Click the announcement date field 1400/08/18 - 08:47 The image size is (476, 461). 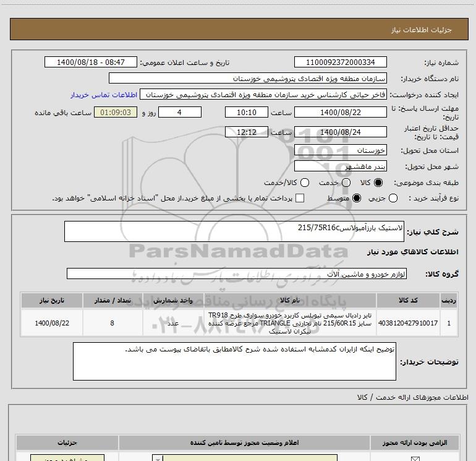91,62
